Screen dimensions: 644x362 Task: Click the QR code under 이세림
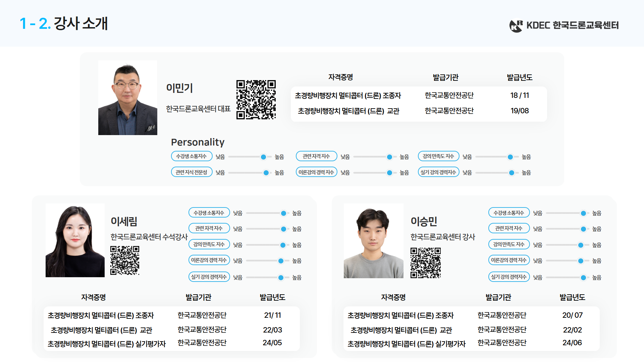tap(125, 260)
